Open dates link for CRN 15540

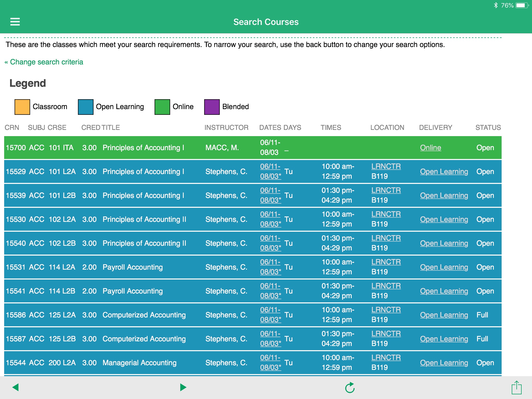(x=270, y=243)
